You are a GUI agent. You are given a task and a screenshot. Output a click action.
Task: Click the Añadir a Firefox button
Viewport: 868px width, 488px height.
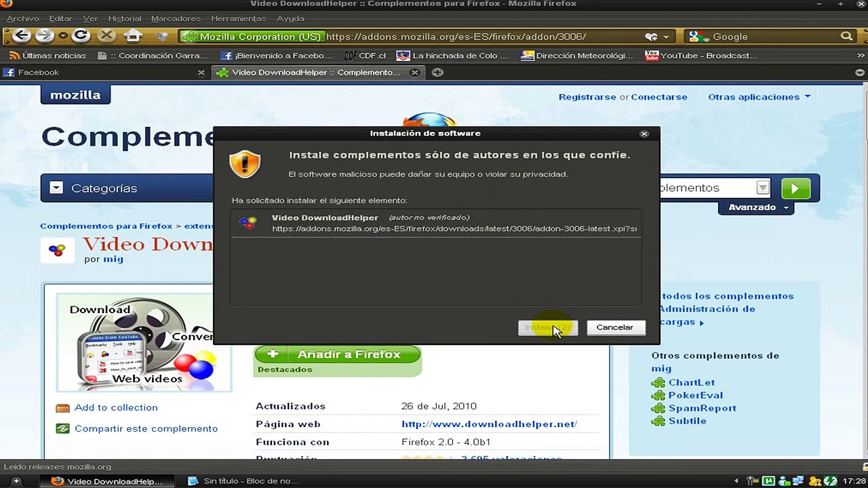click(338, 354)
